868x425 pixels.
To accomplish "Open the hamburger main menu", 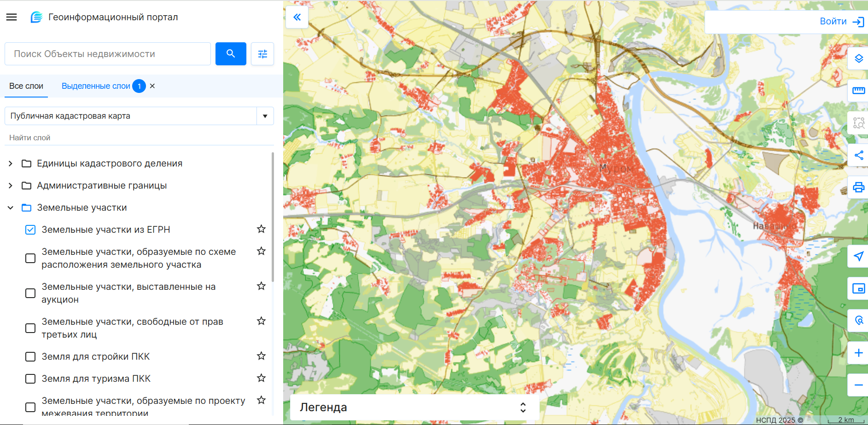I will coord(12,17).
